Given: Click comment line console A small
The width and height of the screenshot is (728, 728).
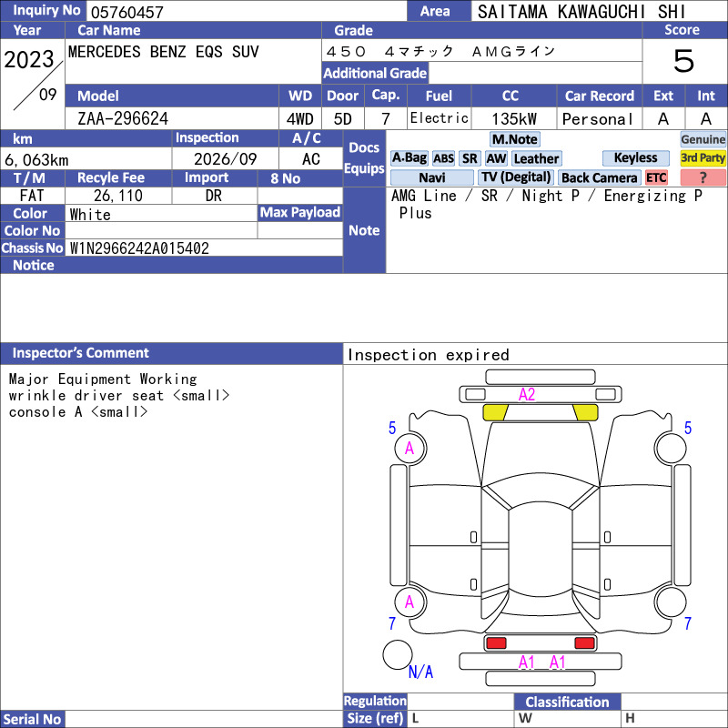Looking at the screenshot, I should pos(78,411).
